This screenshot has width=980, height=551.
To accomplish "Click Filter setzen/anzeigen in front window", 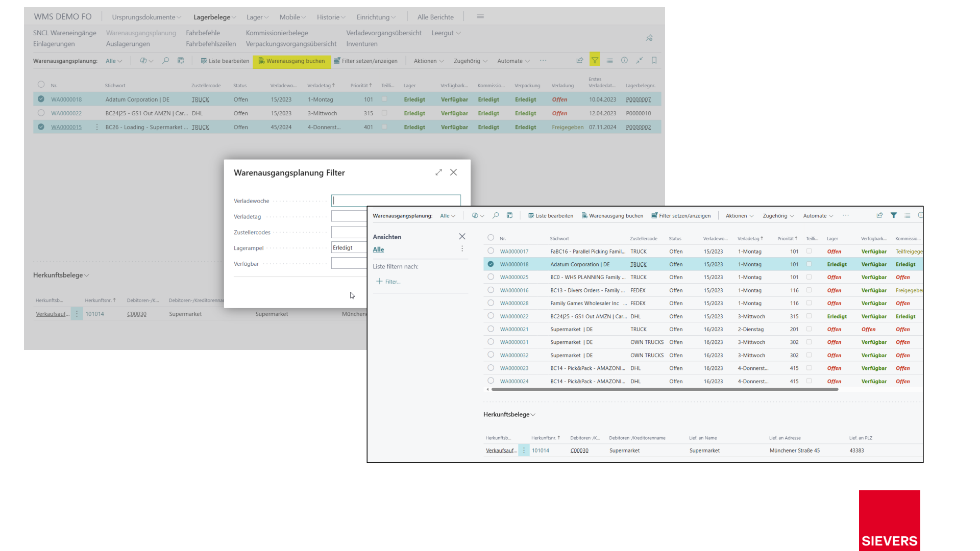I will point(681,216).
